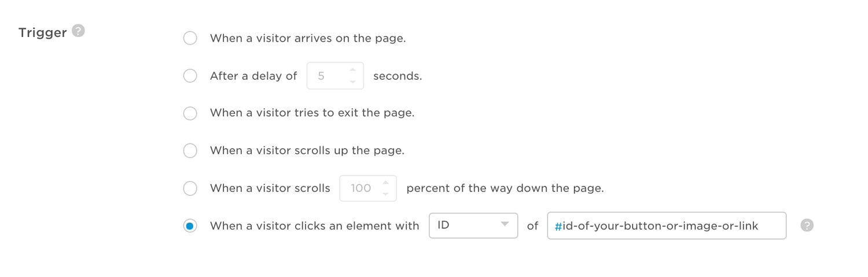Click the 'When a visitor clicks an element with' label
868x277 pixels.
pos(315,226)
